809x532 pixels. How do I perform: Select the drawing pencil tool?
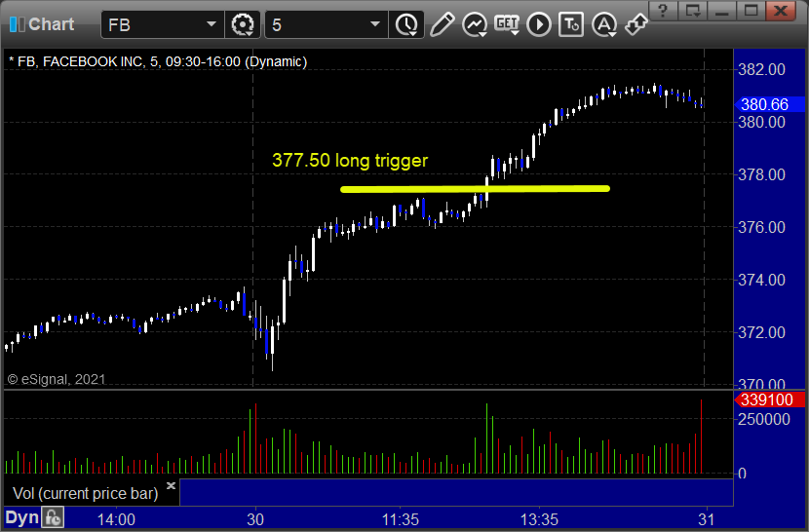(x=442, y=24)
